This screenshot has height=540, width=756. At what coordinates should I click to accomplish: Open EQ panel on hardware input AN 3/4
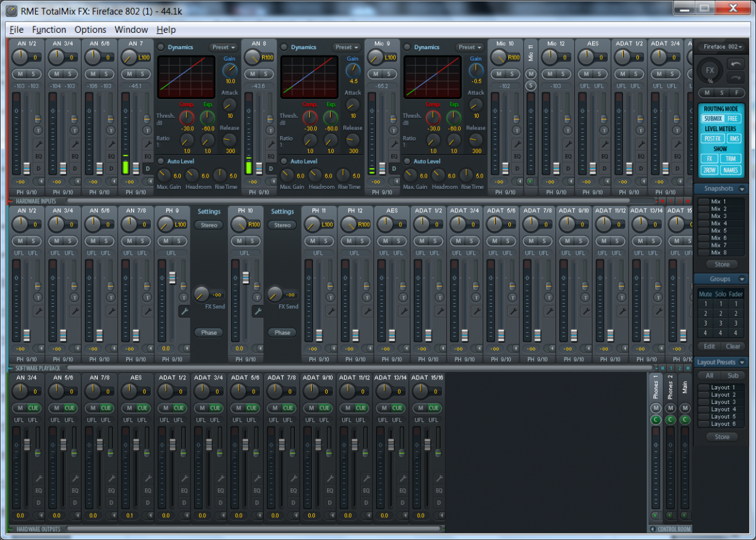[x=75, y=156]
